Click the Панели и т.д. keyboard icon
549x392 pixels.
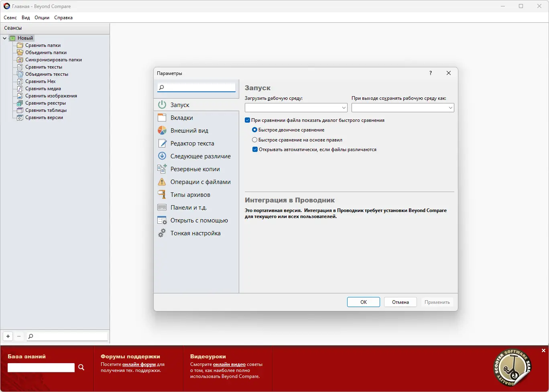pos(162,207)
